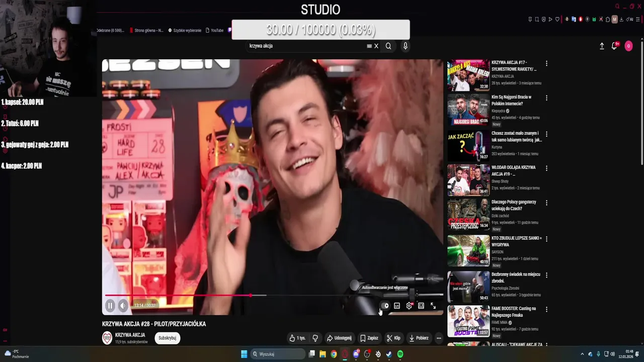Image resolution: width=644 pixels, height=362 pixels.
Task: Open options for 'Dlaczego Polscy gangsterzy' video
Action: click(546, 203)
